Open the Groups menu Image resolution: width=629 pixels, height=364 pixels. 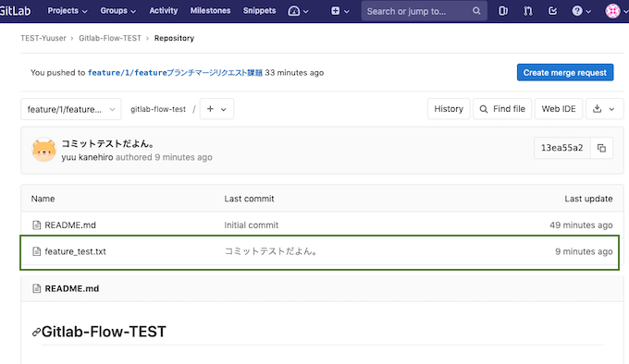click(x=117, y=11)
